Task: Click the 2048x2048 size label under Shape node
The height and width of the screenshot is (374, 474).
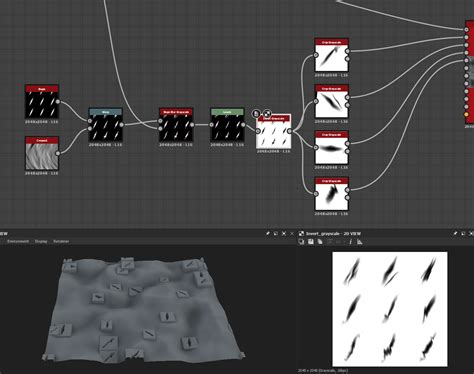Action: [42, 122]
